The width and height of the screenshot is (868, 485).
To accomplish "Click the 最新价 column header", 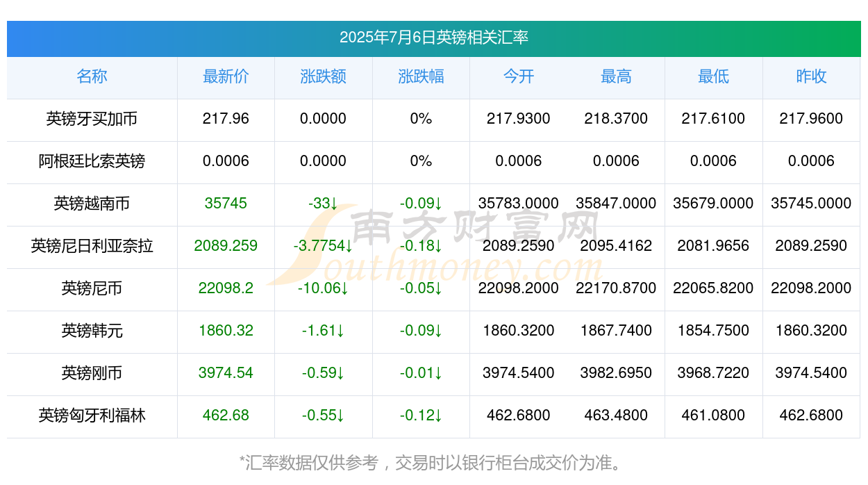I will point(226,76).
